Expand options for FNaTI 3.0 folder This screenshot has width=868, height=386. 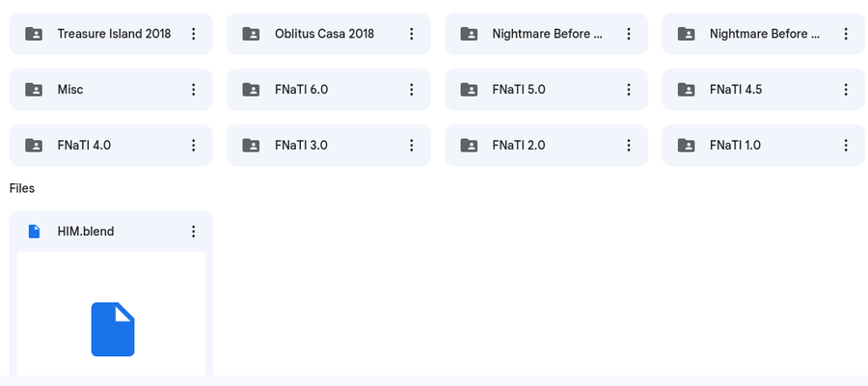click(x=411, y=145)
